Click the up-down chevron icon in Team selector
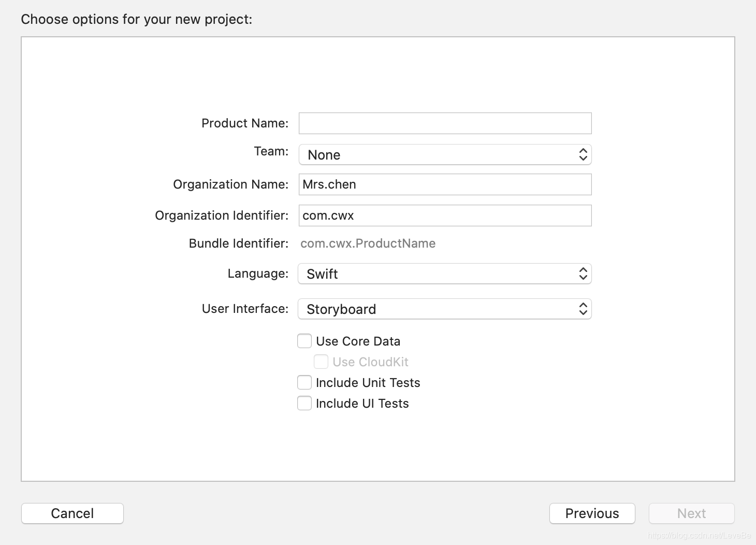 pos(583,154)
